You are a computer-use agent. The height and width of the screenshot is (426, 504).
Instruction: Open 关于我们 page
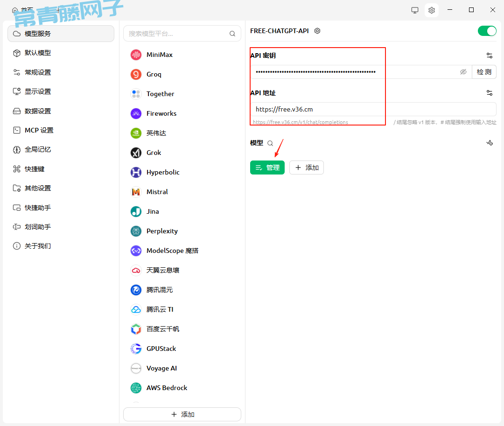(61, 246)
